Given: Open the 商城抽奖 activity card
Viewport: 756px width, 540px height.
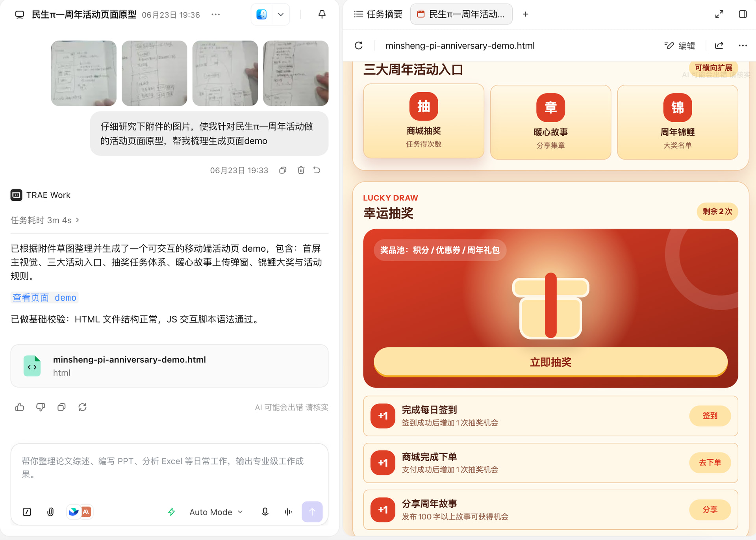Looking at the screenshot, I should pos(424,121).
